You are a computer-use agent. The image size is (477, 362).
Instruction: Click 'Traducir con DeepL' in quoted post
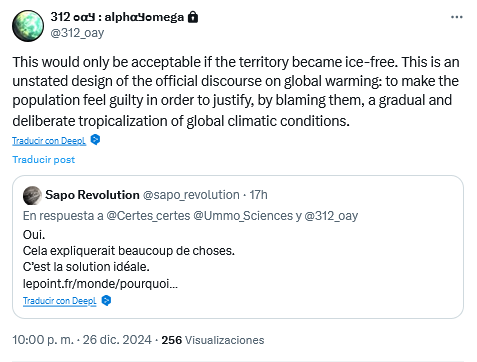(60, 301)
